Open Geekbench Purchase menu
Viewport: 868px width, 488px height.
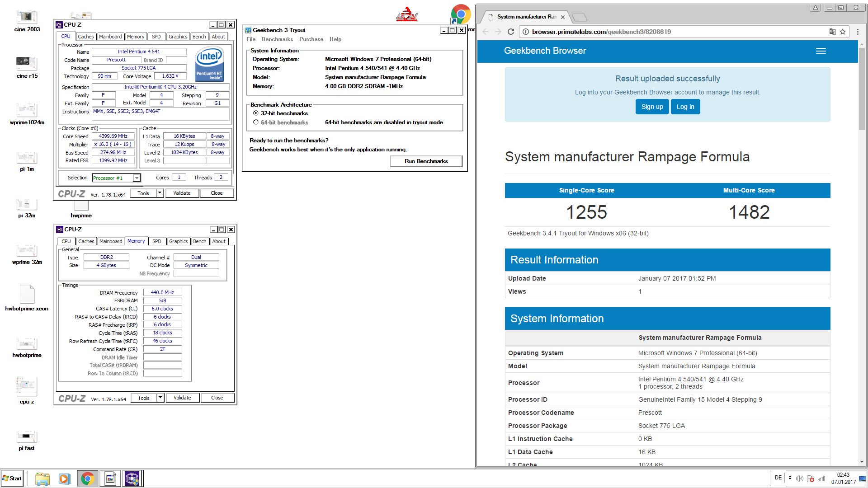[311, 39]
